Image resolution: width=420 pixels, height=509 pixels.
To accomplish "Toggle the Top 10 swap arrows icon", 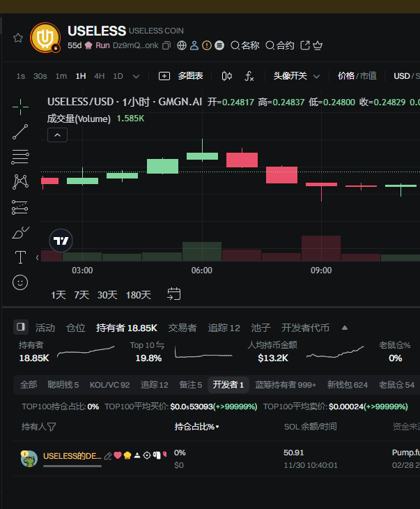I will 160,345.
